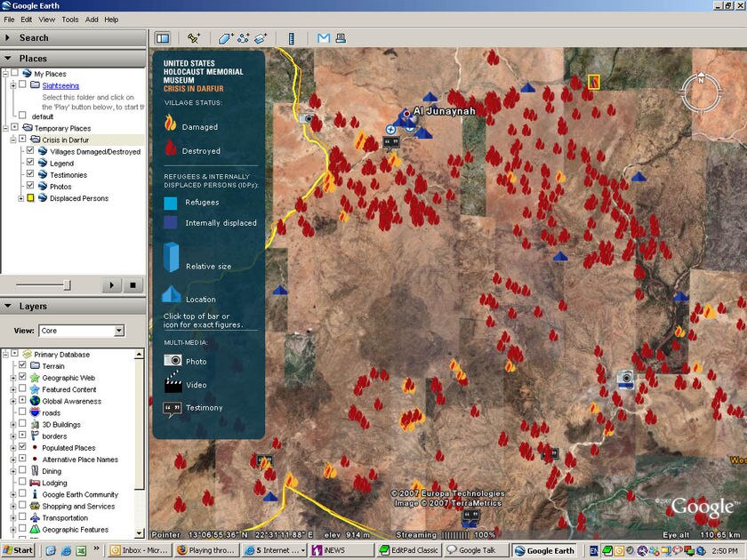The width and height of the screenshot is (747, 560).
Task: Print the current view
Action: [341, 38]
